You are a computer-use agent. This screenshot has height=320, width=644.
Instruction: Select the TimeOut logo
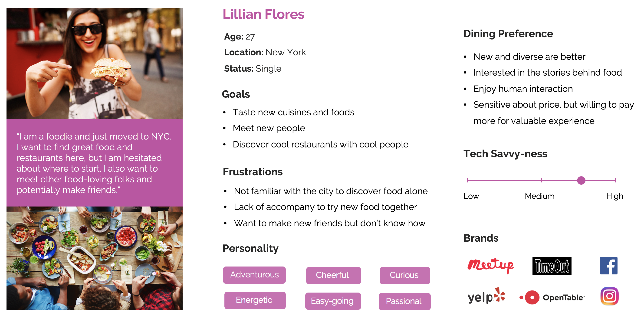click(x=552, y=266)
